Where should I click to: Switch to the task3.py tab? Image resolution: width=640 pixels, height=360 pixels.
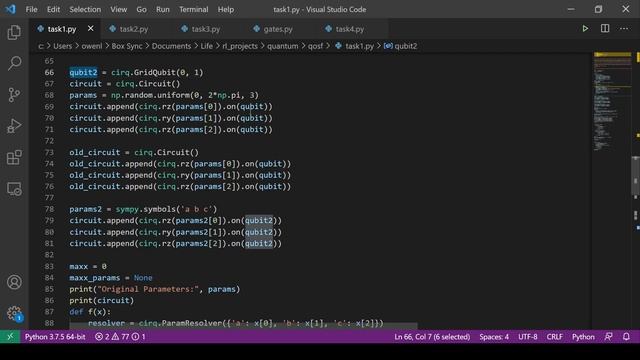(x=205, y=29)
